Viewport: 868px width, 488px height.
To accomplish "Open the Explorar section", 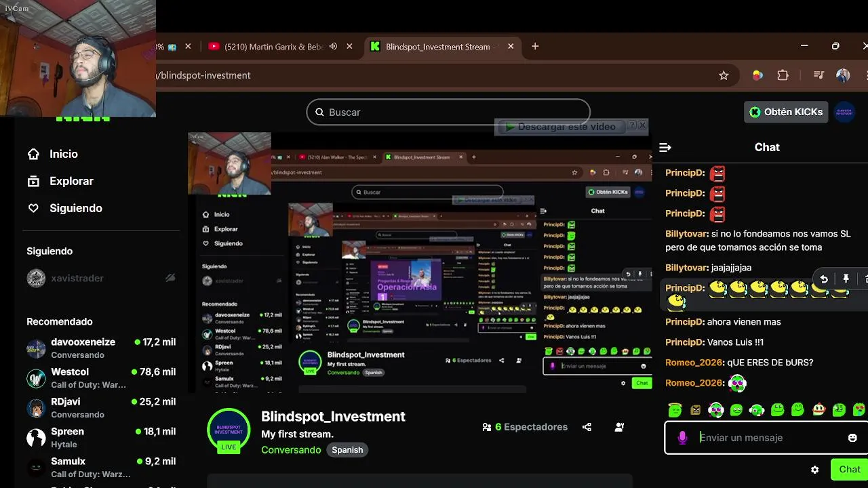I will [60, 181].
